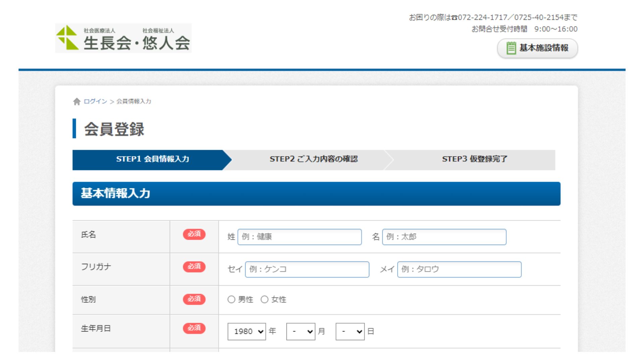Open the 基本施設情報 button
This screenshot has height=362, width=644.
pos(537,48)
